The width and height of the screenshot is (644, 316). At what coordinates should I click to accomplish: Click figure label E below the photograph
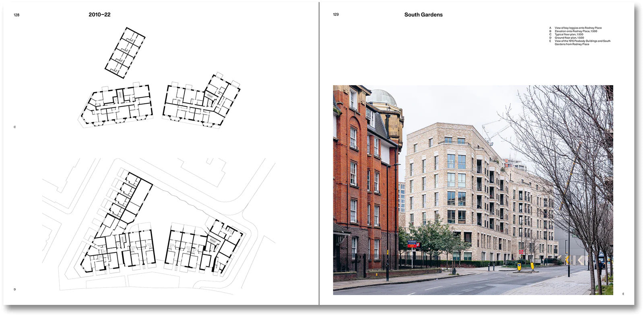coord(623,294)
